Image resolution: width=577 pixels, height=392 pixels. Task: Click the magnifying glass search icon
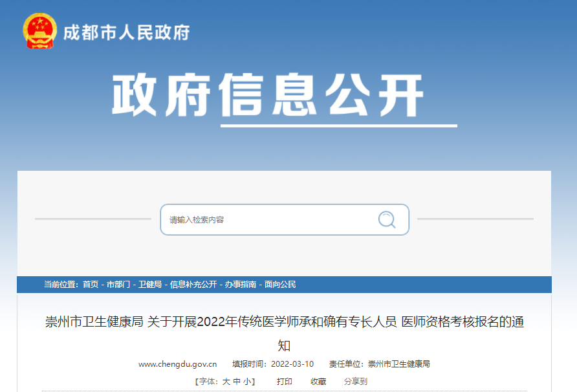coord(387,220)
